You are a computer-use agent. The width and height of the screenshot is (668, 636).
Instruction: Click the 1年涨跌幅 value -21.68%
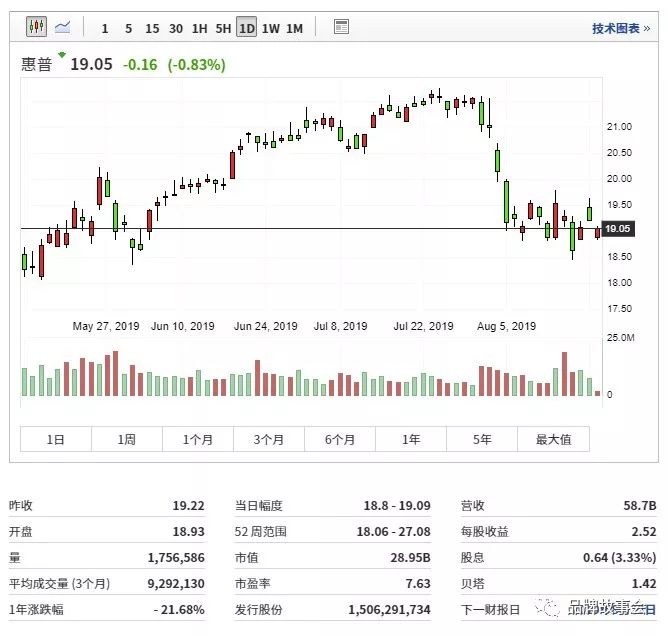click(179, 610)
